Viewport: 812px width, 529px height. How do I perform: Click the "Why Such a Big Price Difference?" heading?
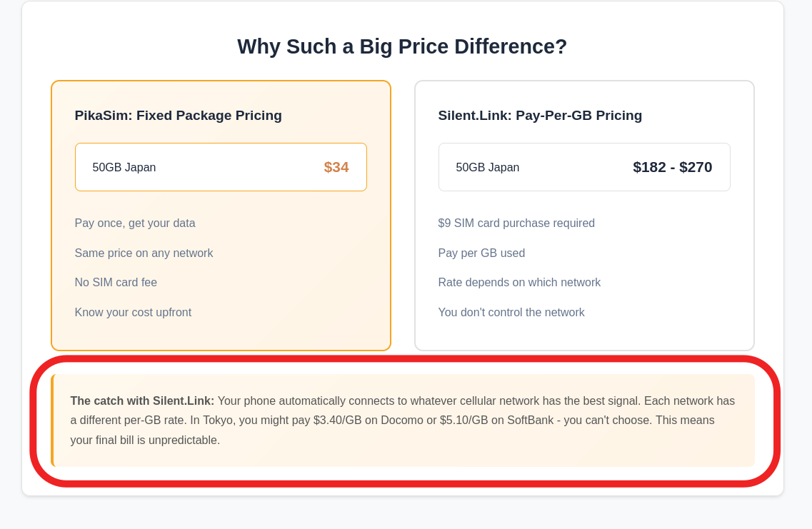[402, 46]
